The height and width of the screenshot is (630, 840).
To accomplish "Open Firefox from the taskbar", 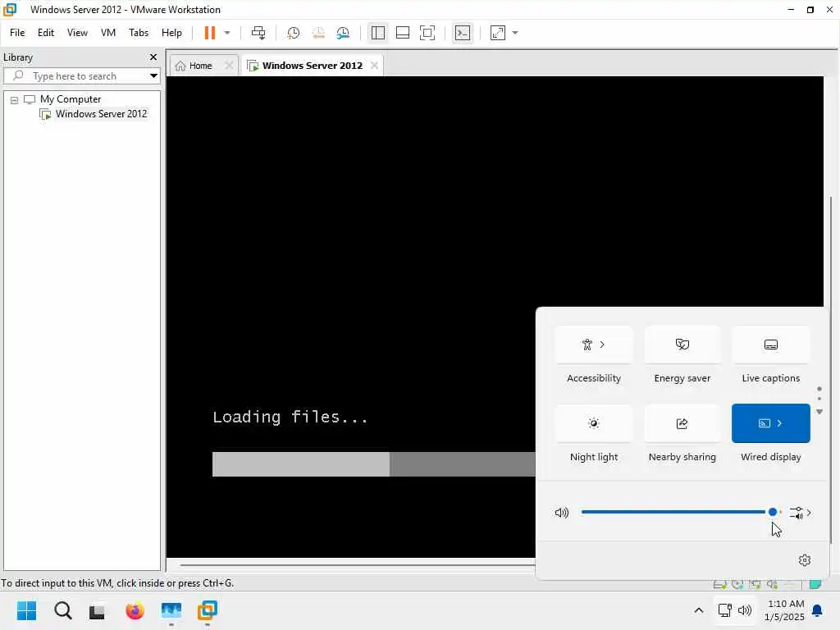I will coord(135,610).
